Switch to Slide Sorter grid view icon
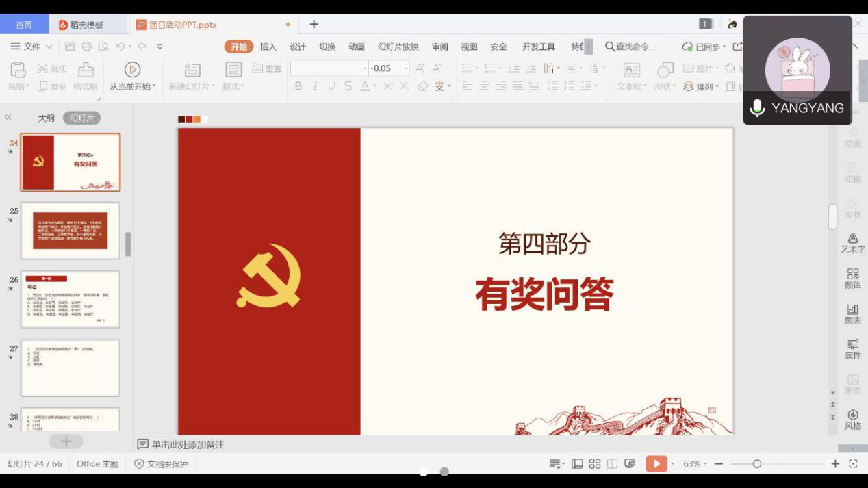This screenshot has height=488, width=868. click(x=595, y=464)
